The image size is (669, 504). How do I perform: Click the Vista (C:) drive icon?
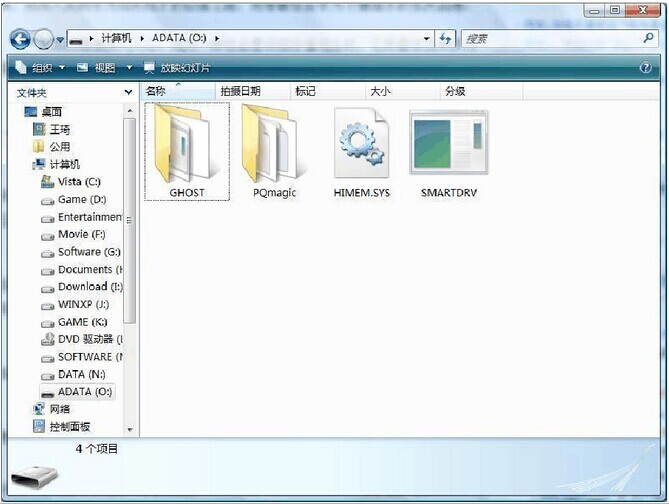(x=47, y=182)
